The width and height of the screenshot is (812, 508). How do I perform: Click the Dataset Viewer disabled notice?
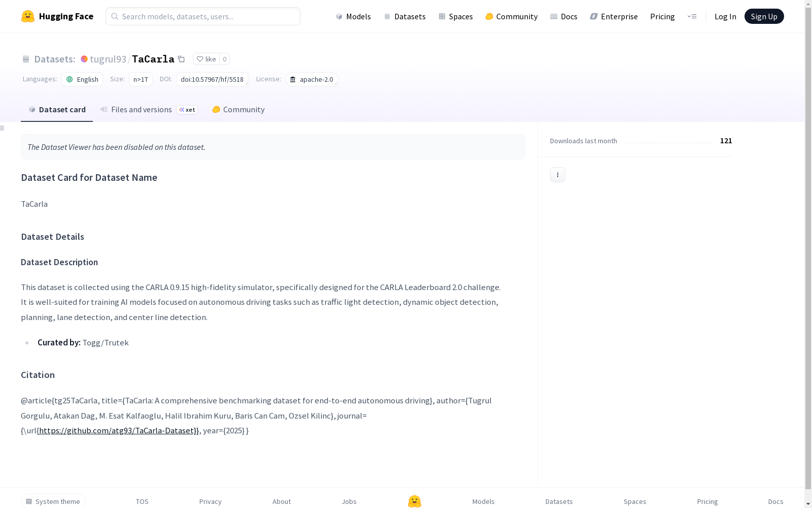click(x=273, y=147)
